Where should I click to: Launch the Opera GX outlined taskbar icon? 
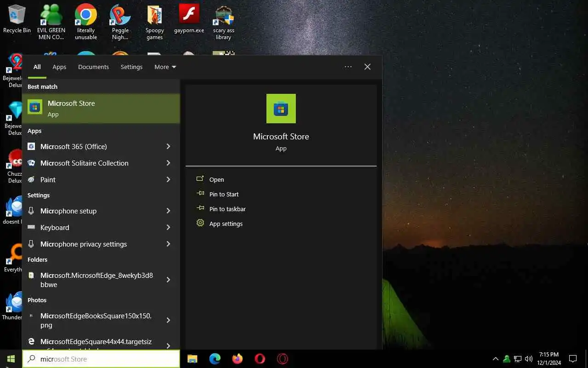click(283, 359)
